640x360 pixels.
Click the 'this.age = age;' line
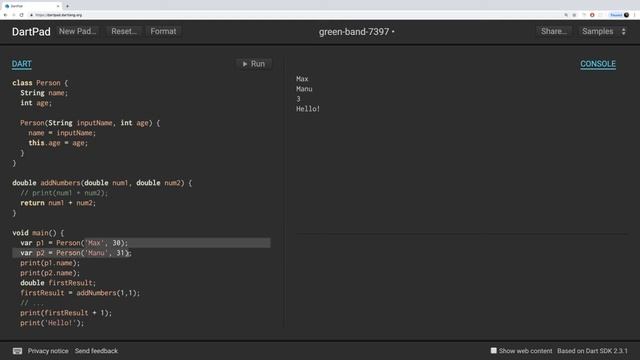coord(58,143)
